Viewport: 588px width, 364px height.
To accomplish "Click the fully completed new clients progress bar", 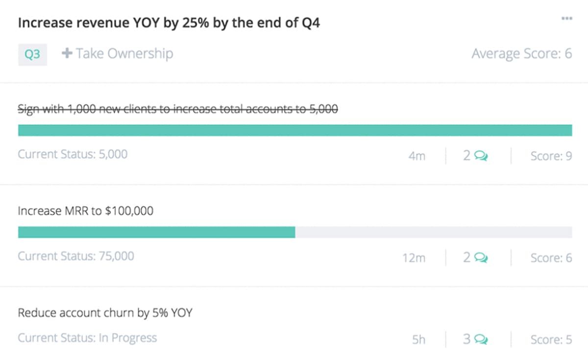I will pyautogui.click(x=294, y=130).
